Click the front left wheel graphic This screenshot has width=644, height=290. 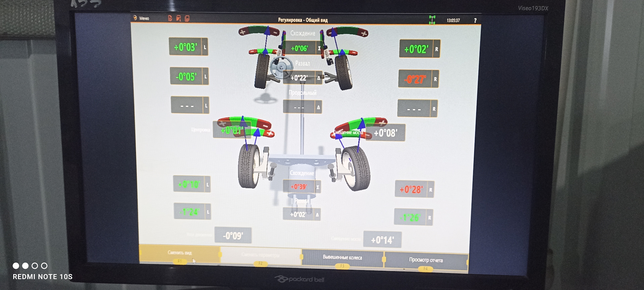tap(262, 71)
